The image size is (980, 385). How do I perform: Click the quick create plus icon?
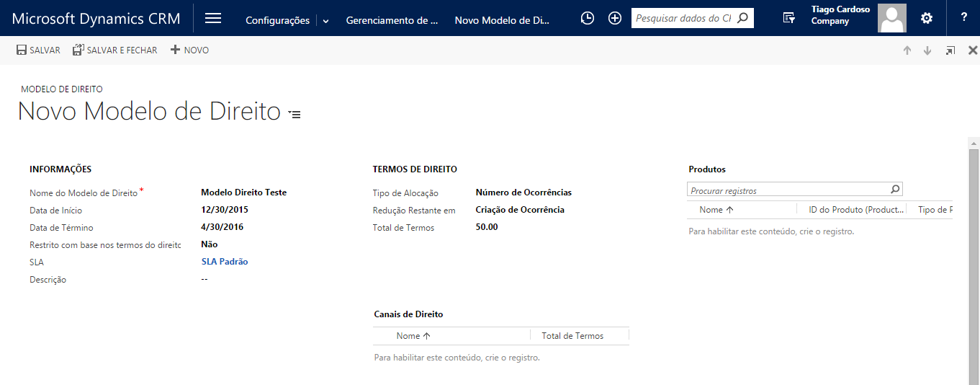point(615,19)
